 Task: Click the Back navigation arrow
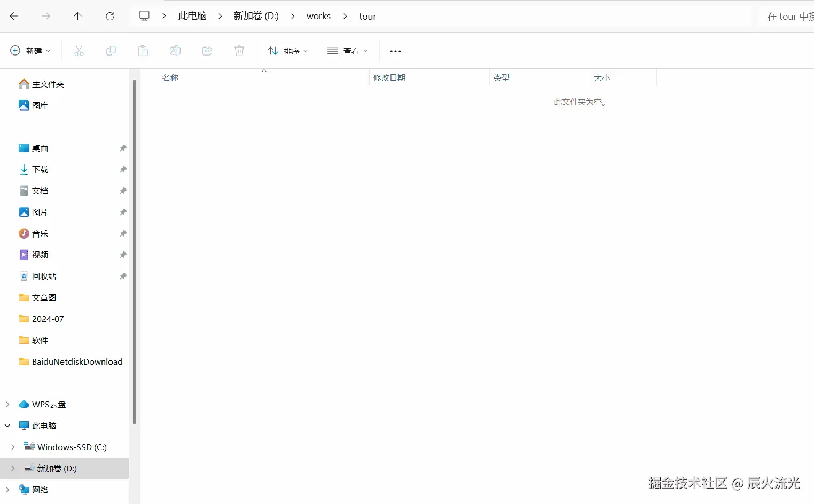tap(14, 16)
